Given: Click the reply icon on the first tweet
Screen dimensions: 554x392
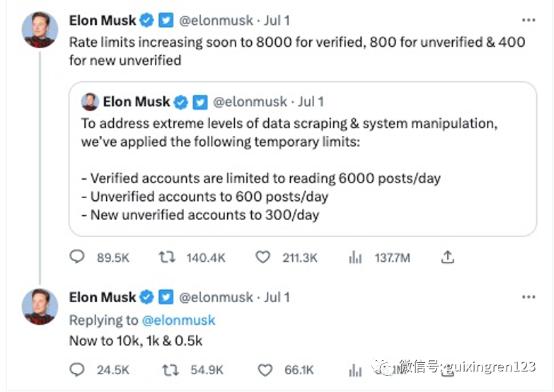Looking at the screenshot, I should [77, 258].
